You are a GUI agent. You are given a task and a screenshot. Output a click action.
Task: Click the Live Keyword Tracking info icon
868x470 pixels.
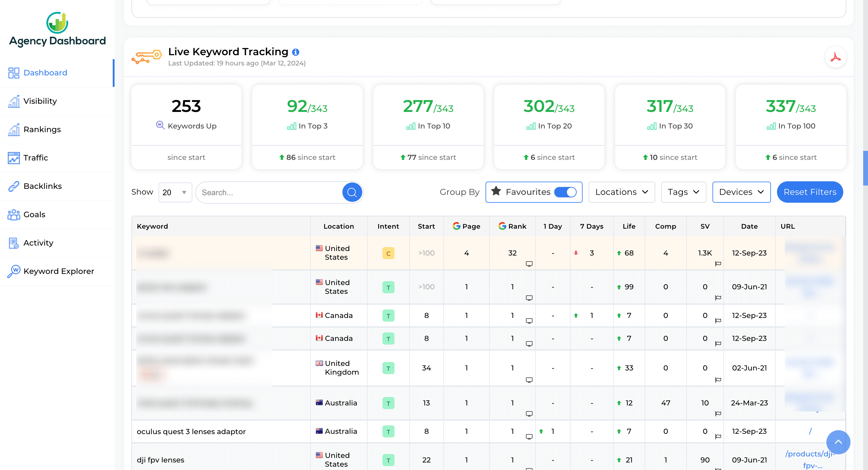[295, 52]
